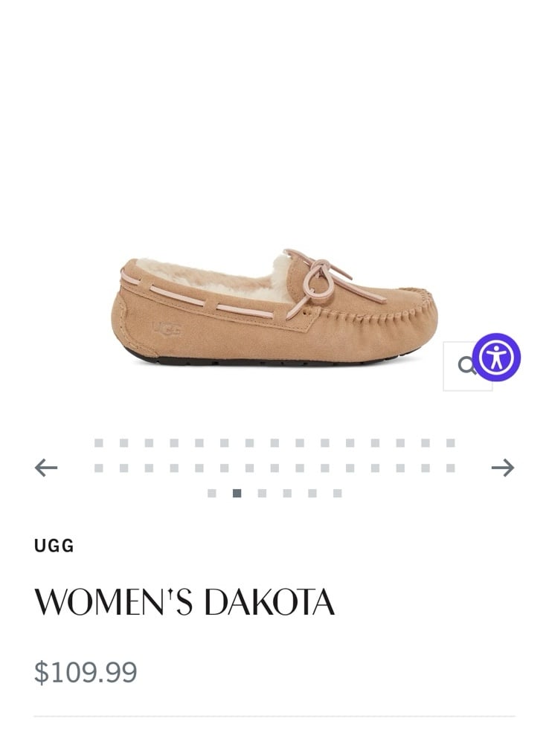Choose first dot of middle carousel row
This screenshot has height=756, width=549.
pos(99,468)
